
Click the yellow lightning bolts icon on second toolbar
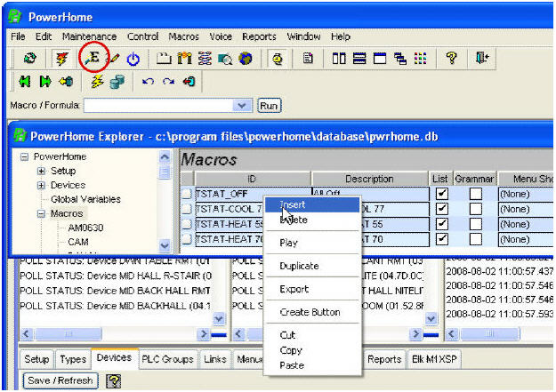[97, 82]
